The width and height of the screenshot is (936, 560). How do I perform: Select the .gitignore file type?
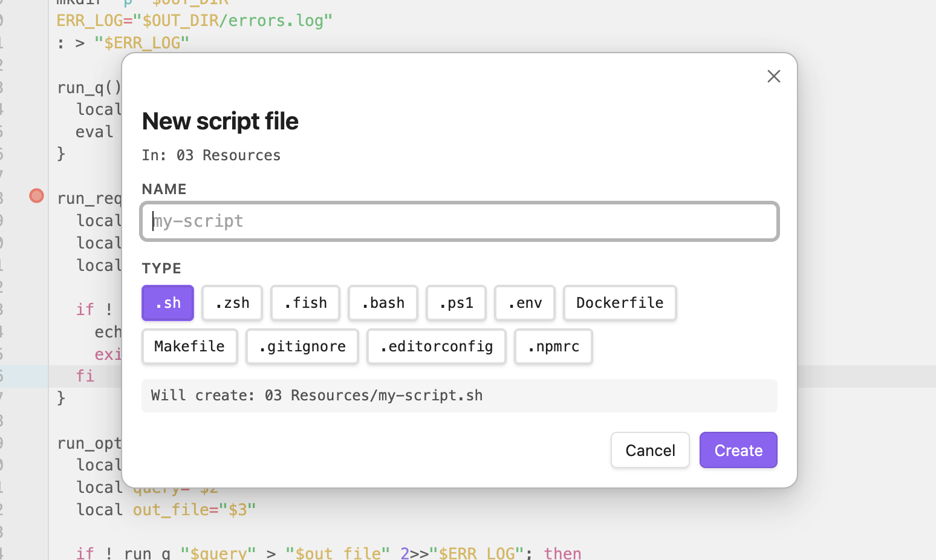(x=302, y=347)
